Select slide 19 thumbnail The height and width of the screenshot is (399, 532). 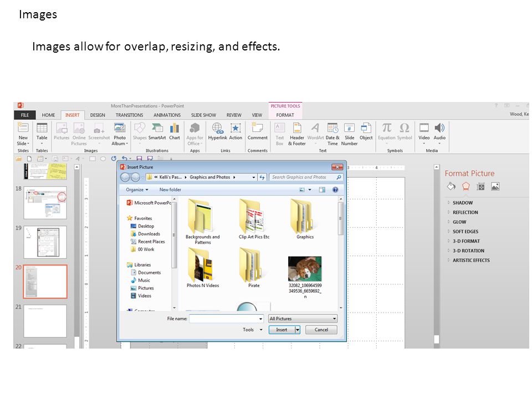click(45, 242)
